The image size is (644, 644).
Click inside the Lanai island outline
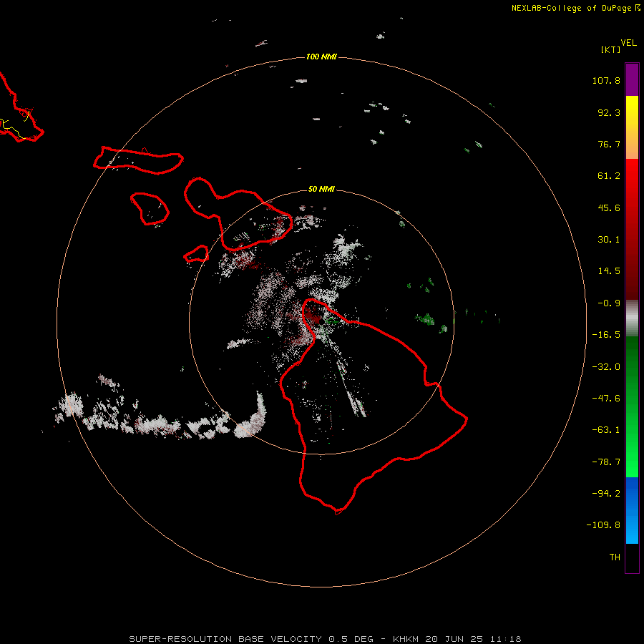point(150,209)
